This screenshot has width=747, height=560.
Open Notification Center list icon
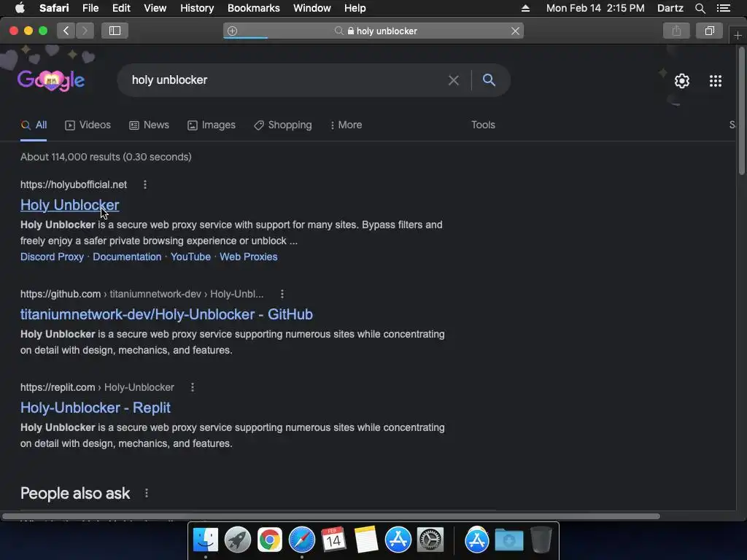click(x=724, y=8)
